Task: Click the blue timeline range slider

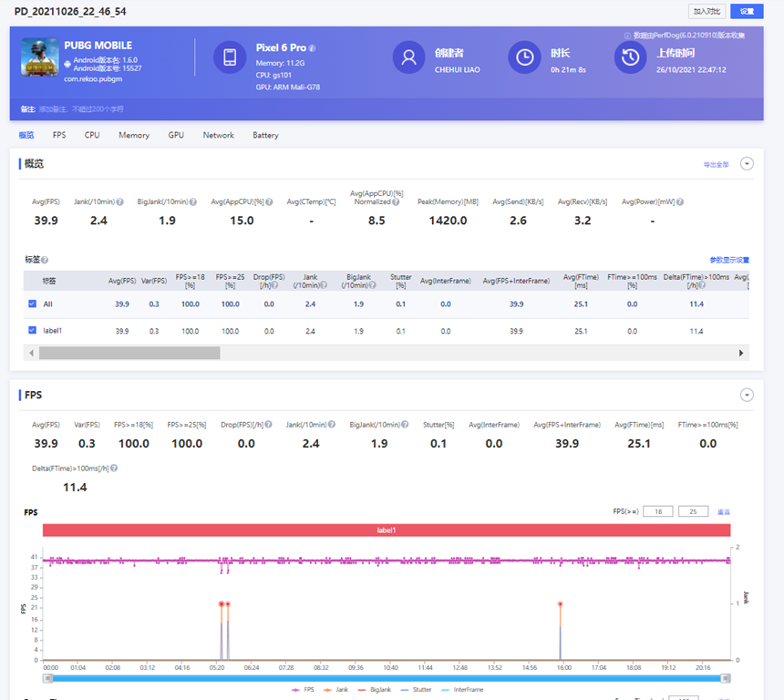Action: coord(387,678)
